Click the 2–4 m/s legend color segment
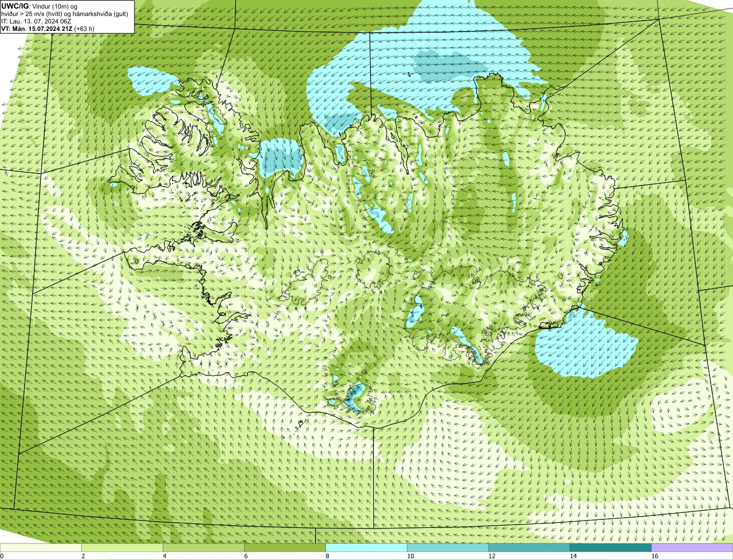The image size is (733, 560). tap(122, 547)
